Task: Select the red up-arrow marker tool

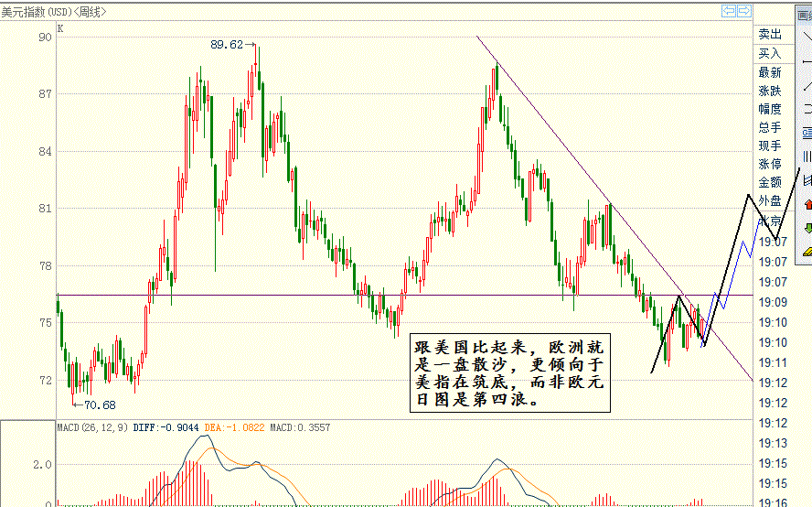Action: pyautogui.click(x=807, y=204)
